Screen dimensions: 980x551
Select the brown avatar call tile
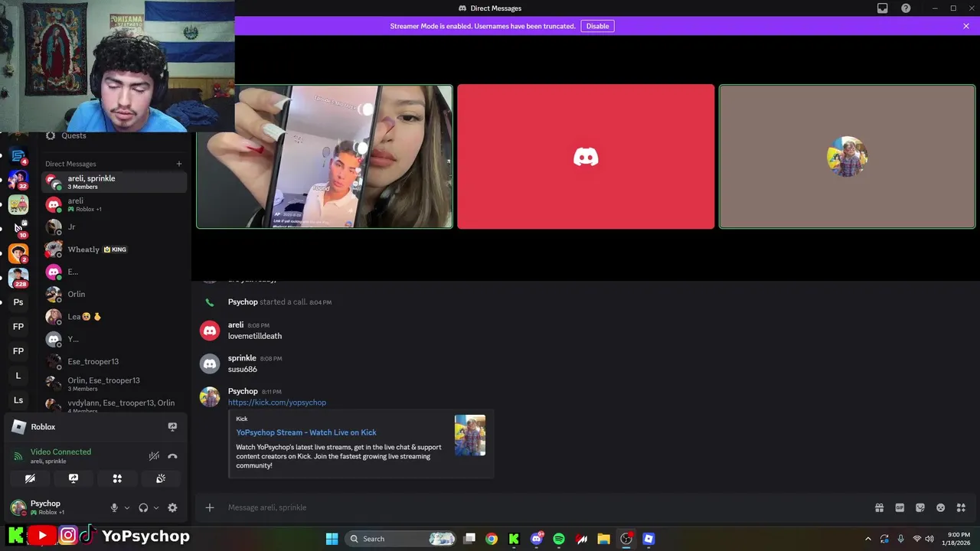pos(847,157)
